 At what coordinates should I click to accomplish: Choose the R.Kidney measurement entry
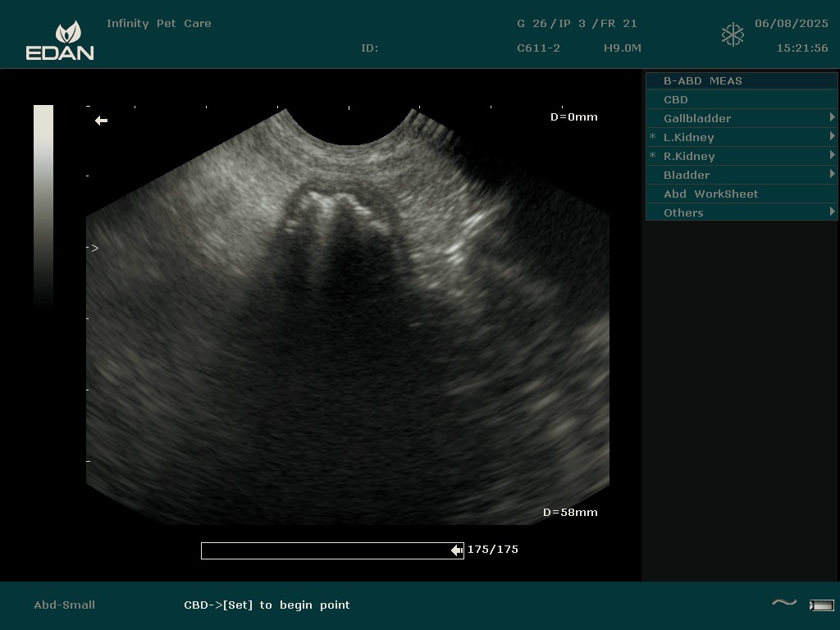point(689,156)
